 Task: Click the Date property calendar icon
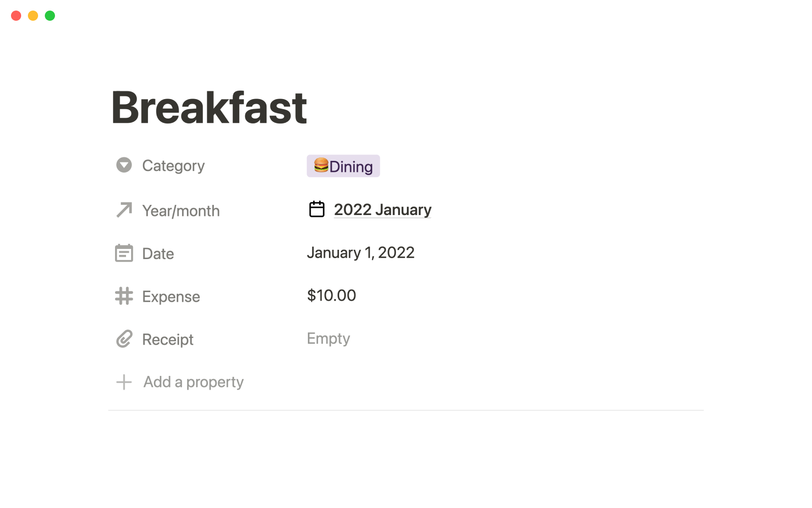tap(124, 253)
